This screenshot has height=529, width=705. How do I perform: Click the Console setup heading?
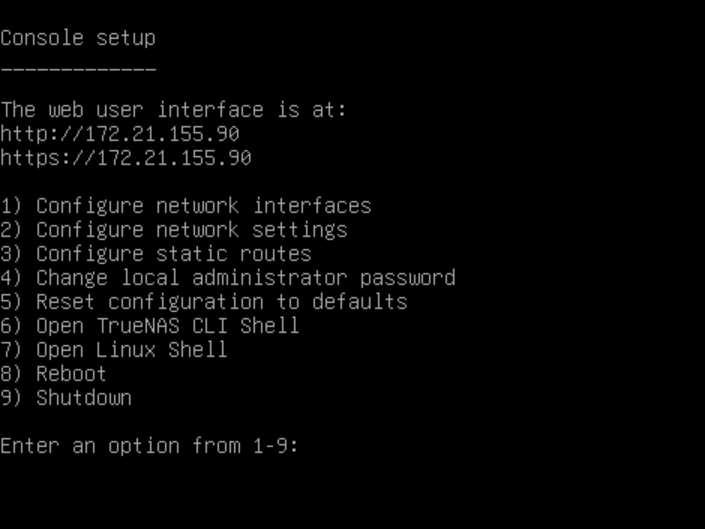[x=78, y=38]
